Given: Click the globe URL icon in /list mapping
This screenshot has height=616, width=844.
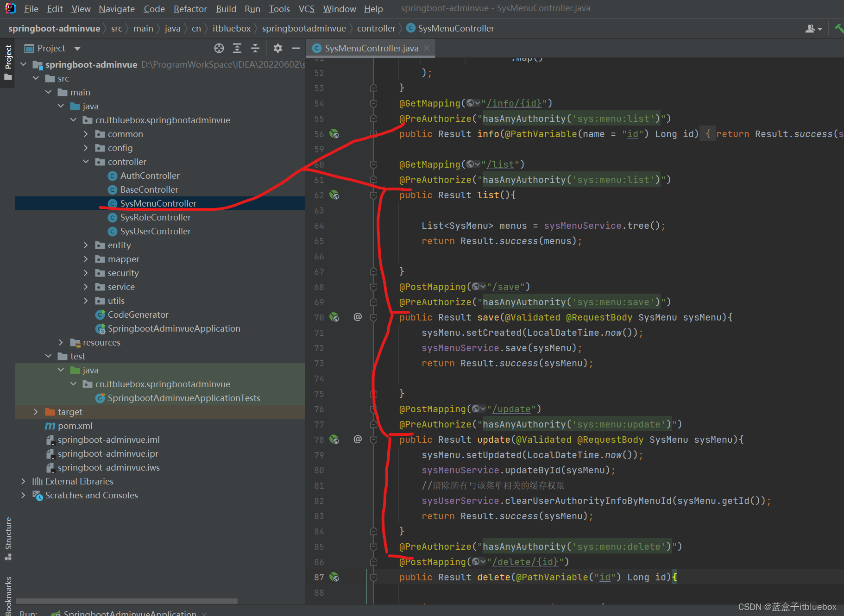Looking at the screenshot, I should [x=473, y=164].
